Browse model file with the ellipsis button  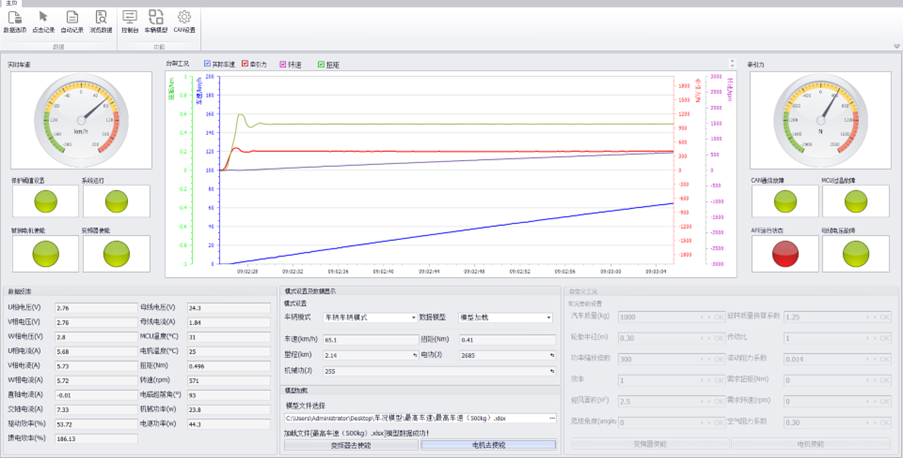[x=552, y=418]
